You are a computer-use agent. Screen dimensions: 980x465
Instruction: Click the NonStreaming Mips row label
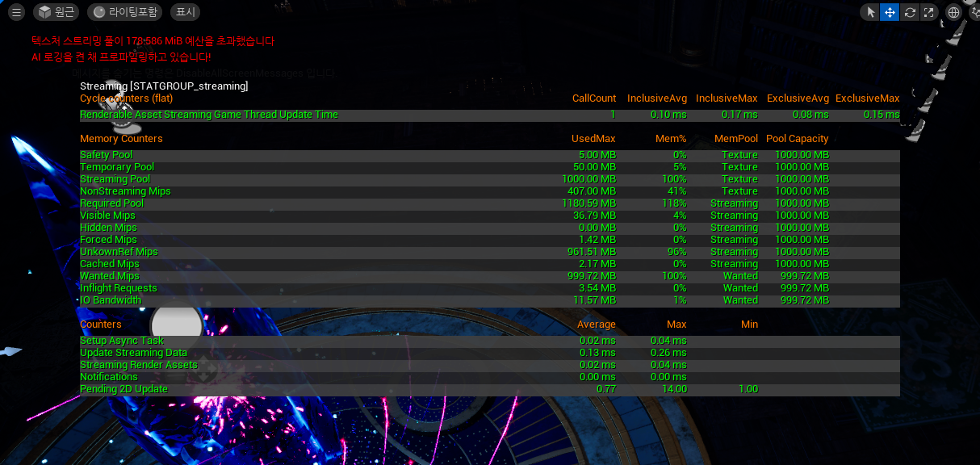[x=125, y=191]
